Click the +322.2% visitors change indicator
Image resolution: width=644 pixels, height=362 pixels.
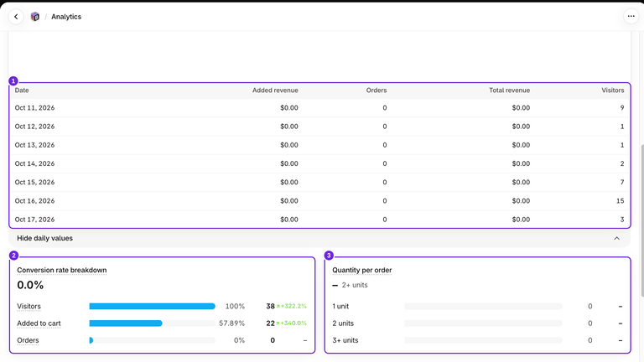tap(291, 306)
